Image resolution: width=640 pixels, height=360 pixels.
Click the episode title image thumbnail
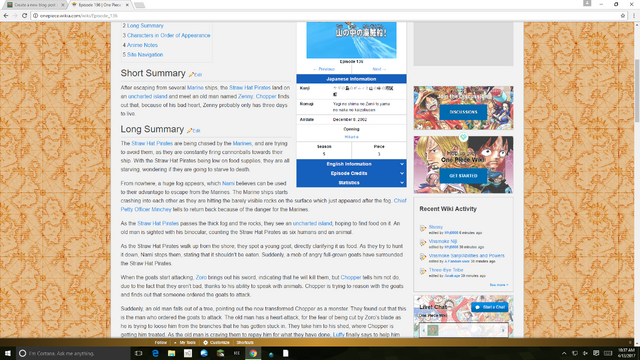351,40
